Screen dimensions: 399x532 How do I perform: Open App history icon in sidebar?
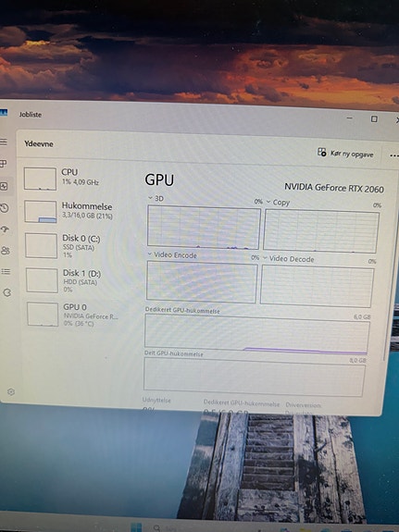tap(5, 208)
